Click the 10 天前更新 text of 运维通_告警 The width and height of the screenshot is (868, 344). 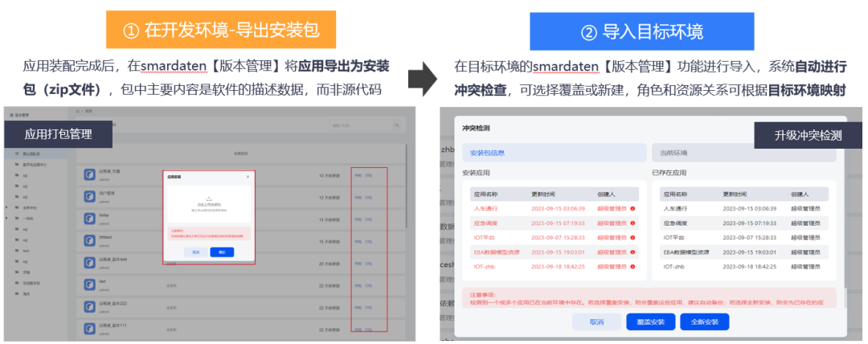328,175
